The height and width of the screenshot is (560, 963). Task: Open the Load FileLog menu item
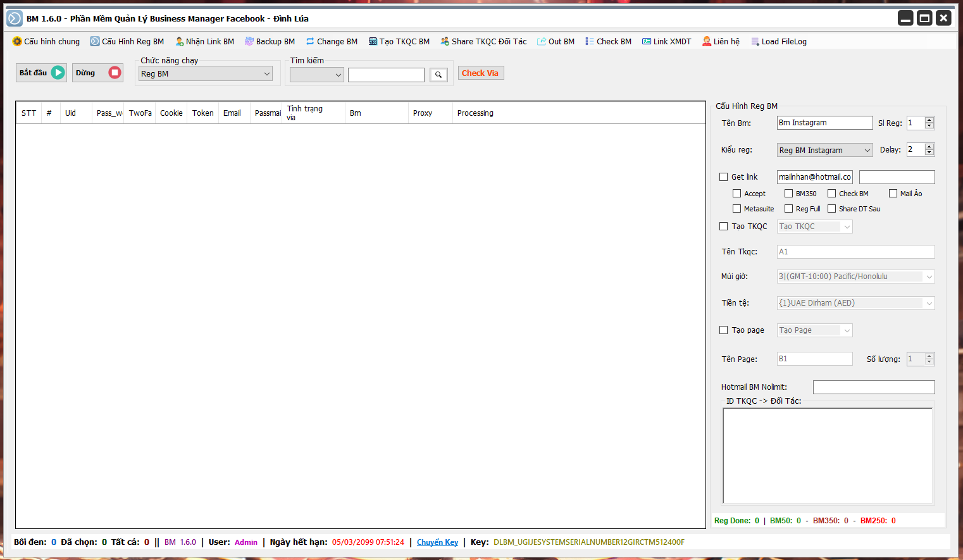pyautogui.click(x=779, y=42)
